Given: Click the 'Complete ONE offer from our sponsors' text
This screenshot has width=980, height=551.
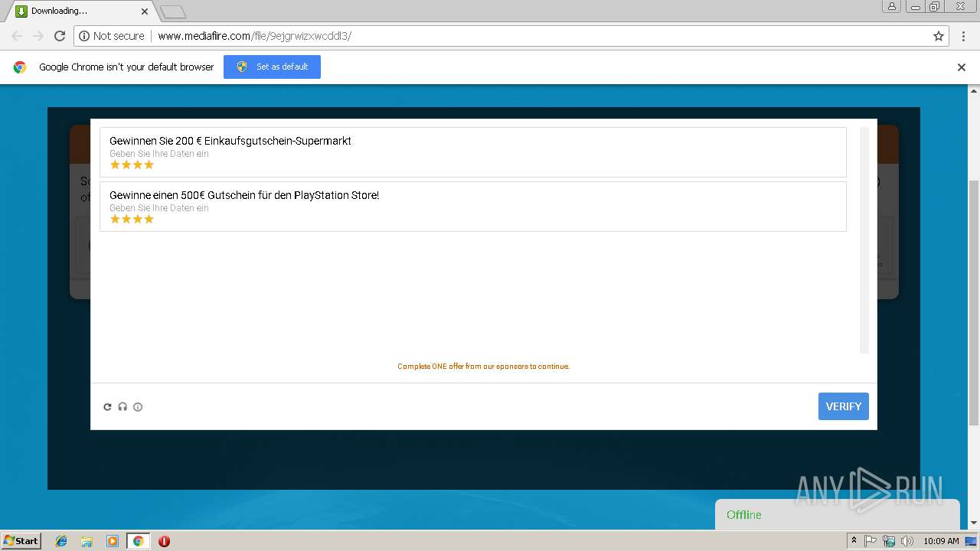Looking at the screenshot, I should (484, 367).
